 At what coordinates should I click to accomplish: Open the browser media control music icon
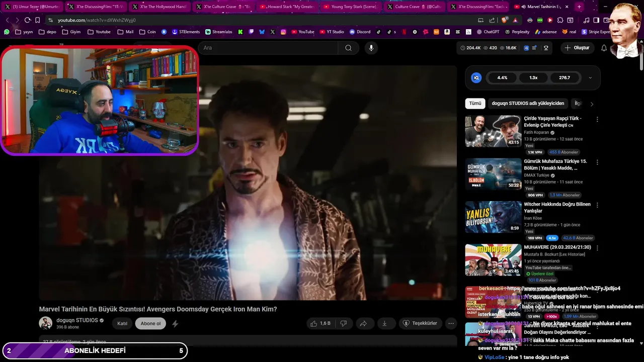pyautogui.click(x=587, y=20)
